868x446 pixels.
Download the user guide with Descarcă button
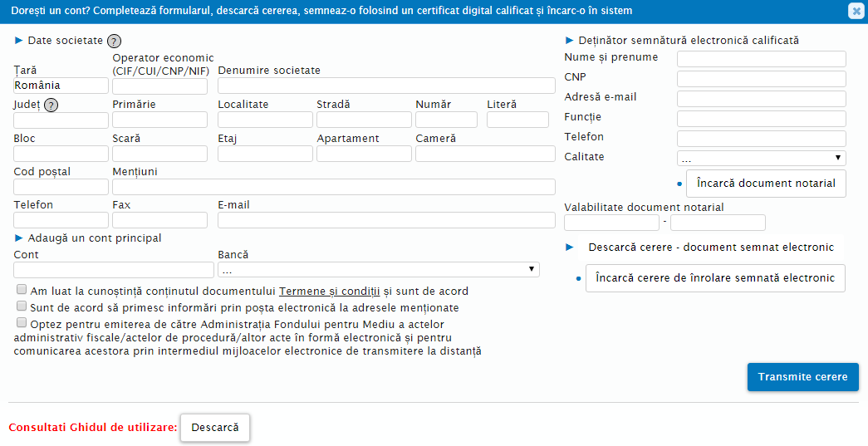pyautogui.click(x=215, y=428)
